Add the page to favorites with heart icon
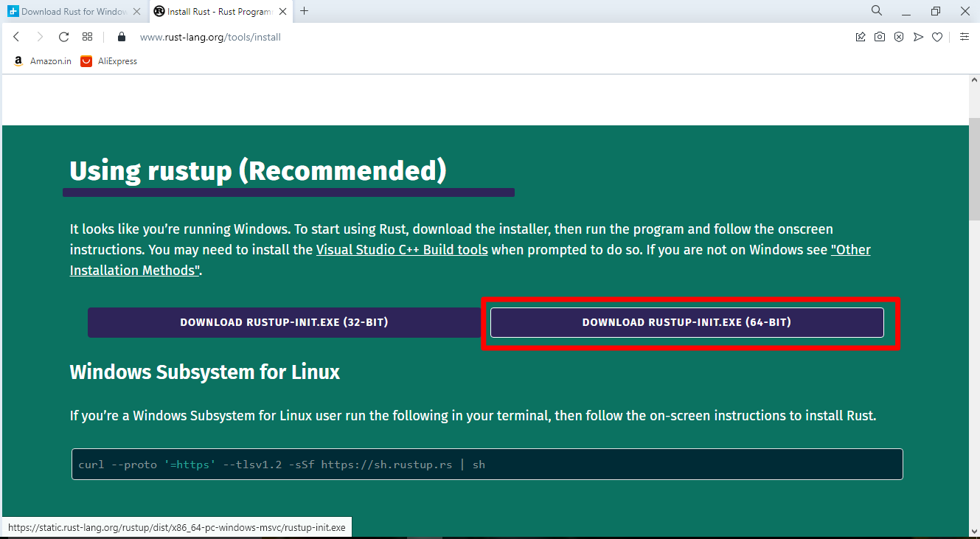 [x=937, y=36]
